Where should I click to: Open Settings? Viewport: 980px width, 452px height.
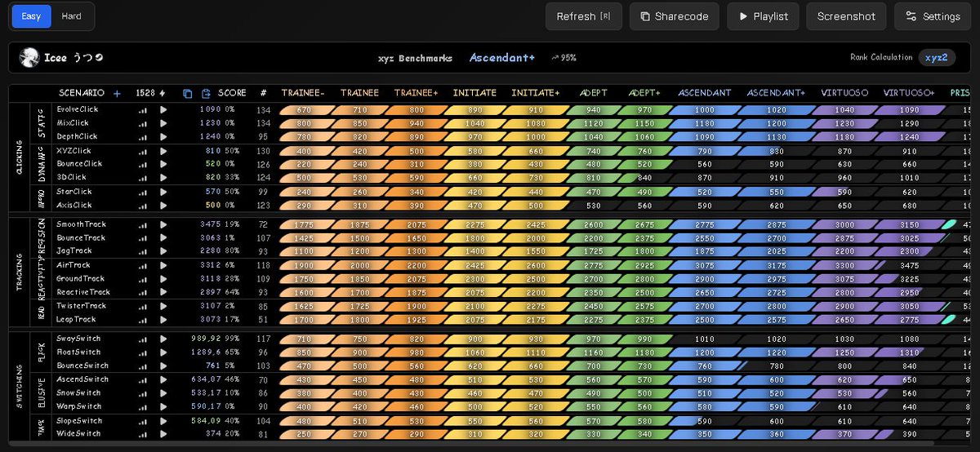[933, 16]
